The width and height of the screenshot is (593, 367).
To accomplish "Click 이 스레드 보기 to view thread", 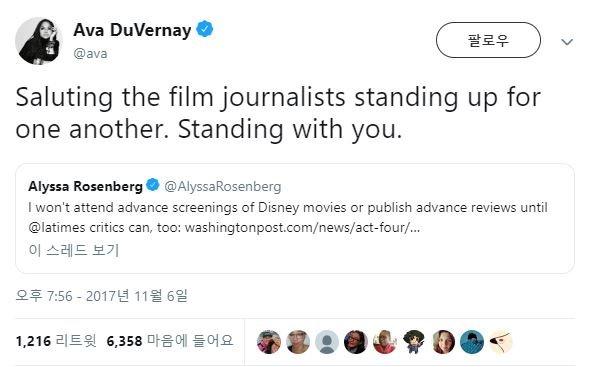I will pyautogui.click(x=74, y=250).
